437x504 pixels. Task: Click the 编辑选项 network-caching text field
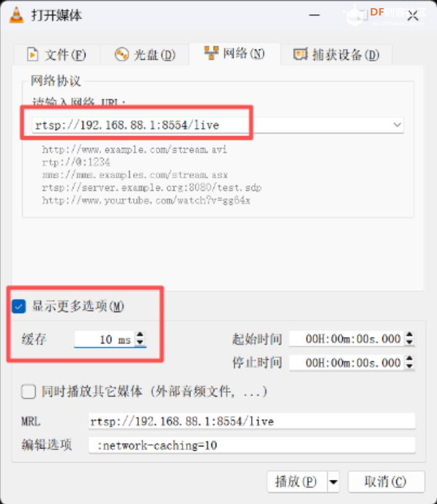pos(252,445)
